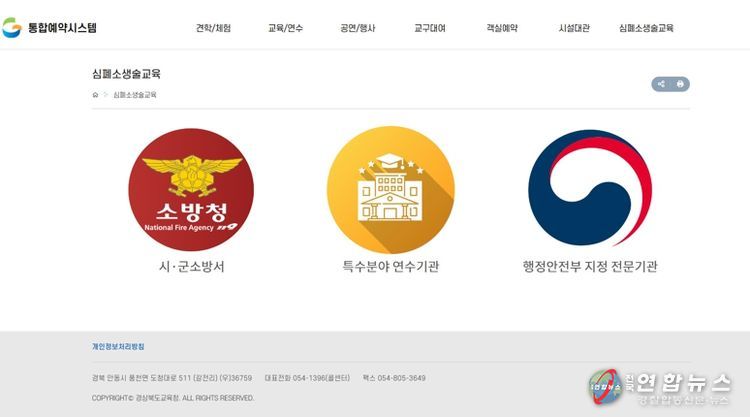The image size is (750, 417).
Task: Select the yellow school building icon
Action: [391, 189]
